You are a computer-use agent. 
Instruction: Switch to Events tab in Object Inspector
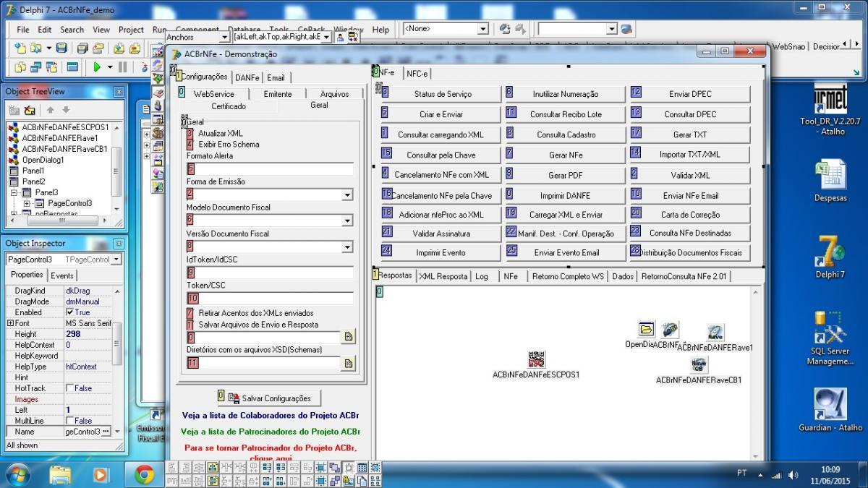tap(62, 275)
